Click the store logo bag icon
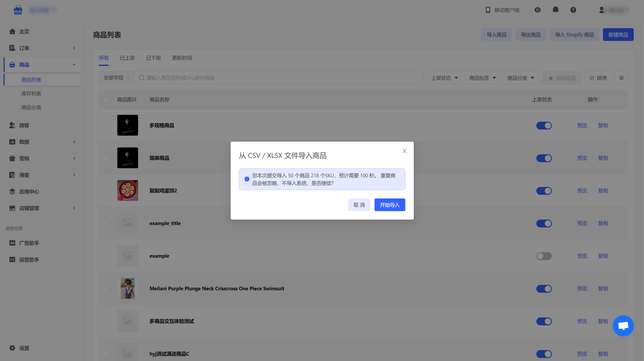 tap(18, 10)
